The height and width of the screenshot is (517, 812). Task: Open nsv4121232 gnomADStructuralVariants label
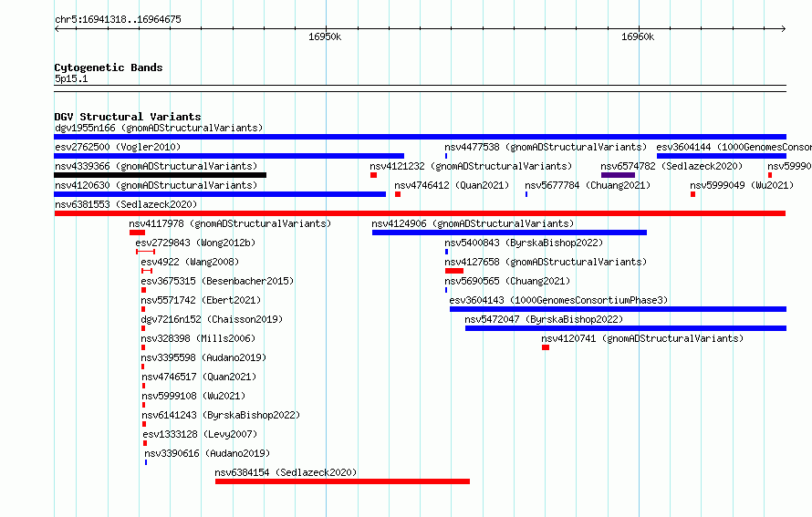pos(471,166)
